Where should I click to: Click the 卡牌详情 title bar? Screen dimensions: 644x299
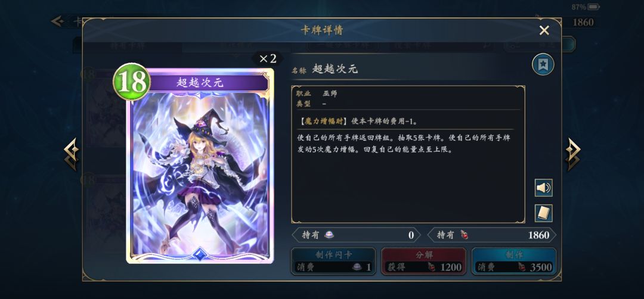pos(322,30)
